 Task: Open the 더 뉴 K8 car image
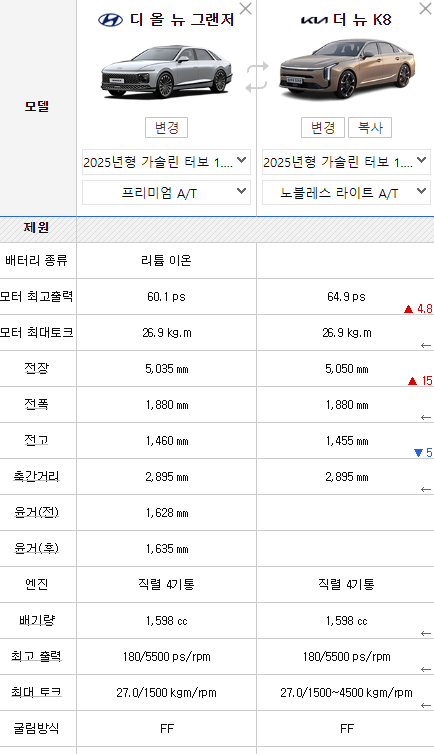(347, 71)
